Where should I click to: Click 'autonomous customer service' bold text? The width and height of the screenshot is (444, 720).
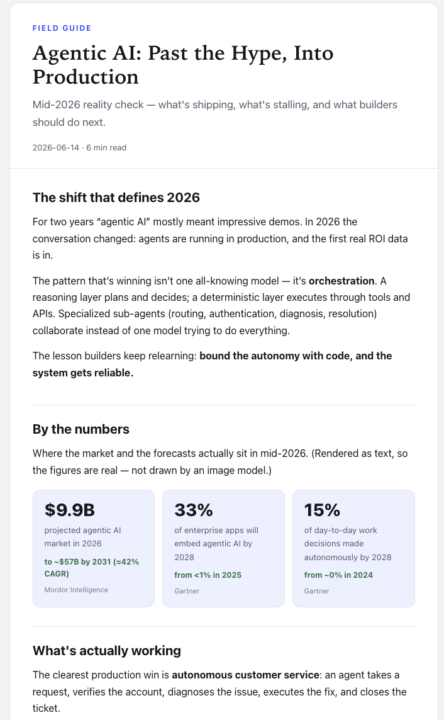pos(246,675)
